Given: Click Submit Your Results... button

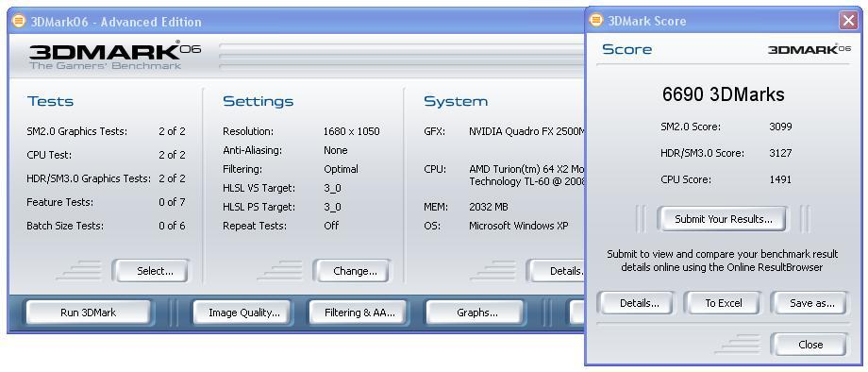Looking at the screenshot, I should click(x=723, y=219).
